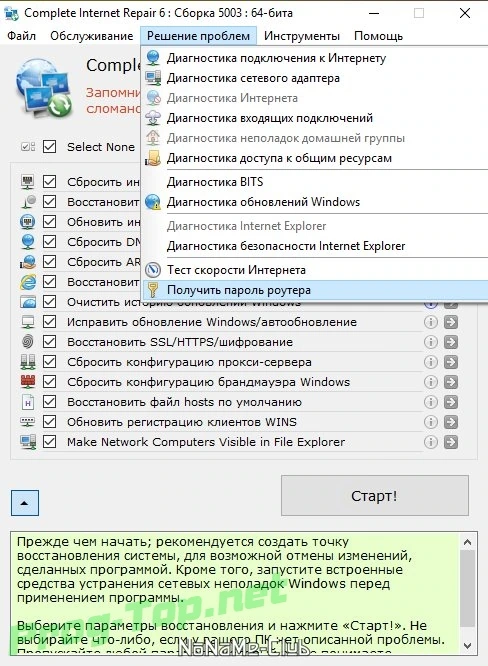The image size is (488, 666).
Task: Show info for Восстановить файл hosts
Action: (431, 402)
